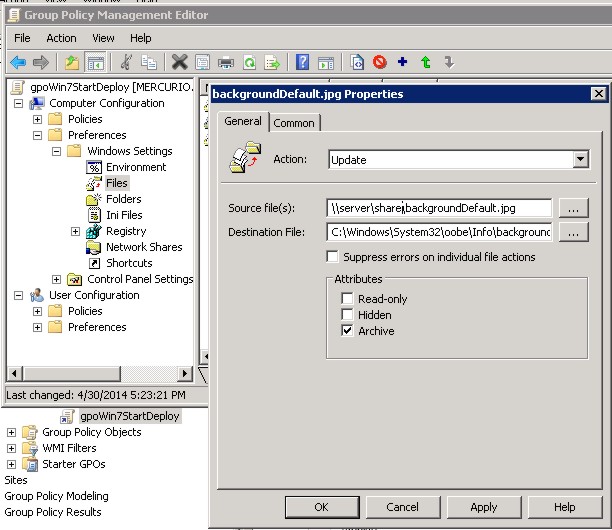Image resolution: width=612 pixels, height=530 pixels.
Task: Open the Action dropdown list
Action: click(580, 159)
